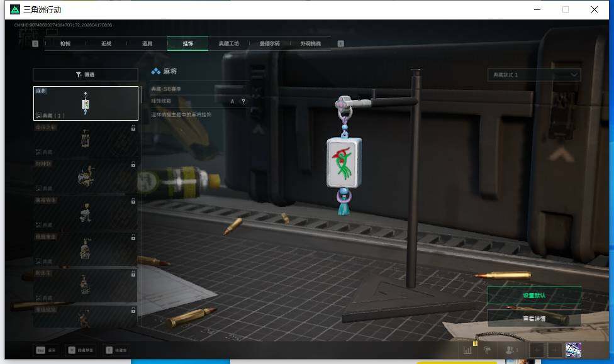
Task: Click the charm list scrollbar
Action: click(142, 95)
